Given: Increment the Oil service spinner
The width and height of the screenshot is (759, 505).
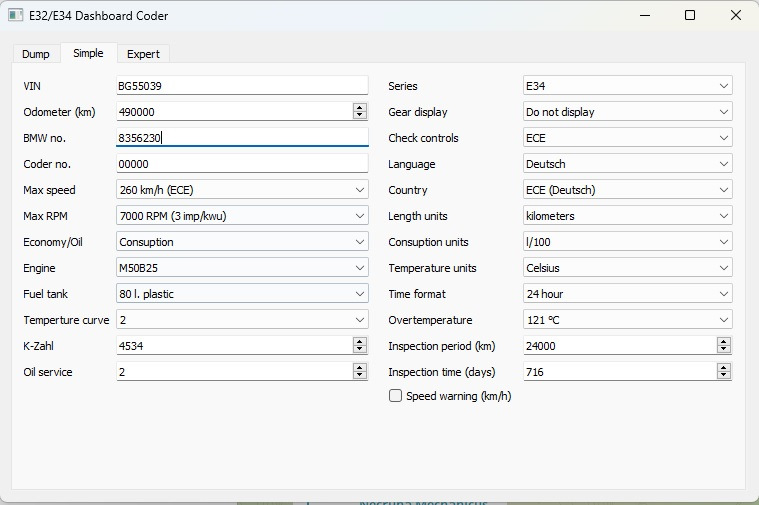Looking at the screenshot, I should (x=360, y=368).
